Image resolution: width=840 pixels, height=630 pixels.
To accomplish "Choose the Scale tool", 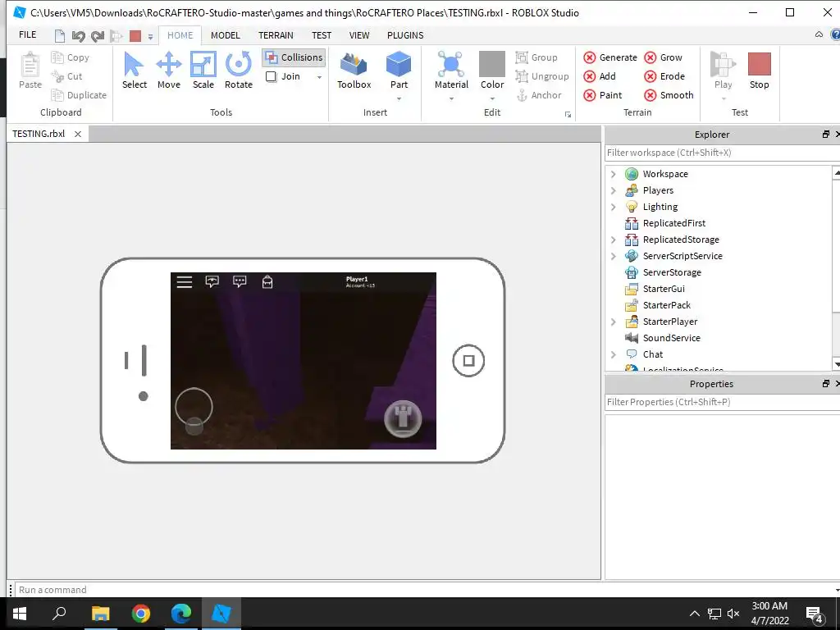I will click(x=203, y=71).
